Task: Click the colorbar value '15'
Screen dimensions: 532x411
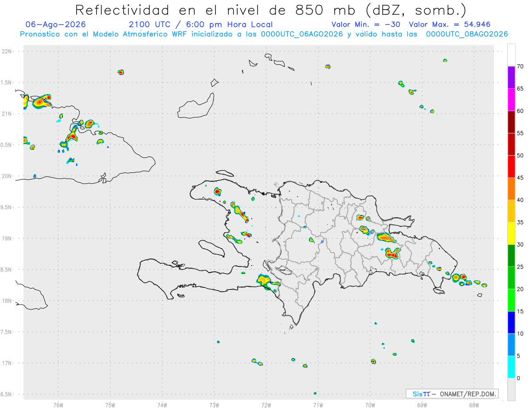Action: [x=520, y=311]
